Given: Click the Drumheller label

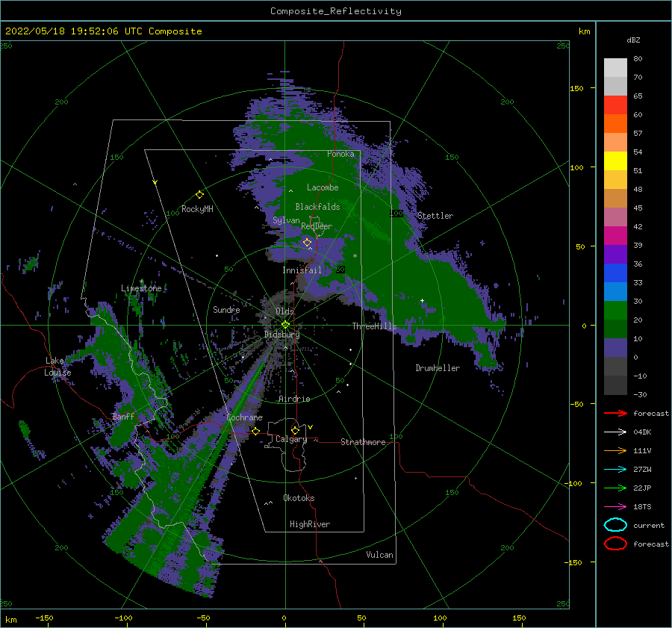Looking at the screenshot, I should (x=438, y=368).
